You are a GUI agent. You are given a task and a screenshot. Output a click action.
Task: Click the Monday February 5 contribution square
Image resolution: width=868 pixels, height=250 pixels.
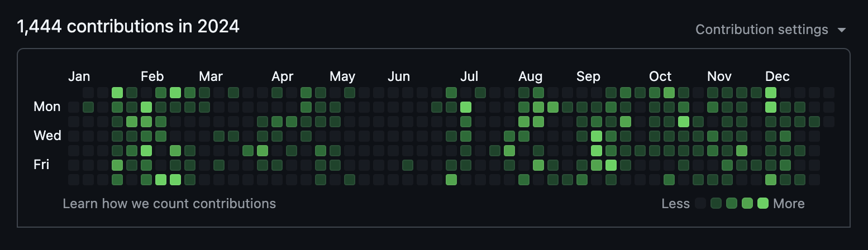[146, 107]
